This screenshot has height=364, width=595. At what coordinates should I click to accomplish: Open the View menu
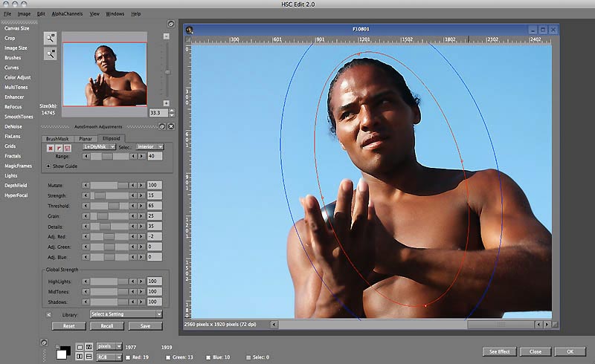94,13
